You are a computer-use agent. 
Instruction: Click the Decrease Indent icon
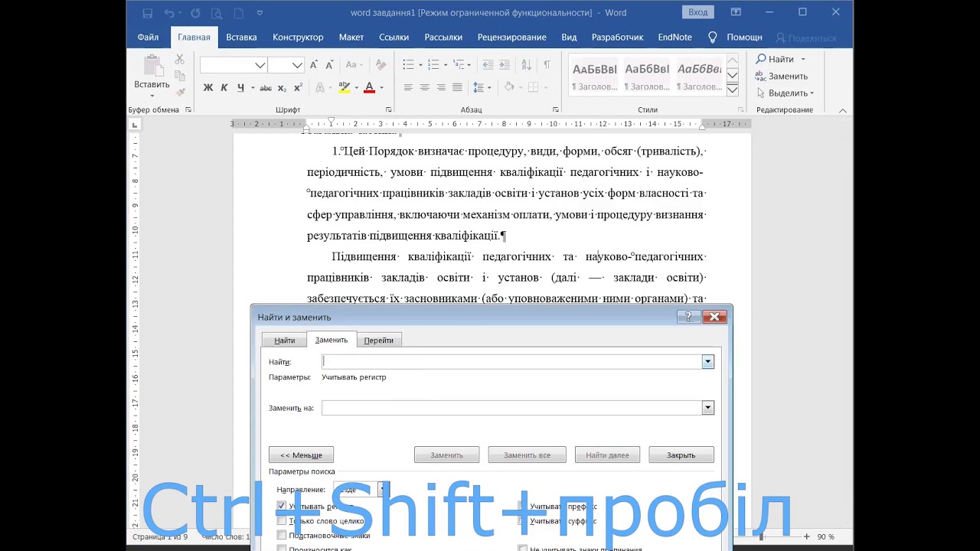click(x=488, y=65)
